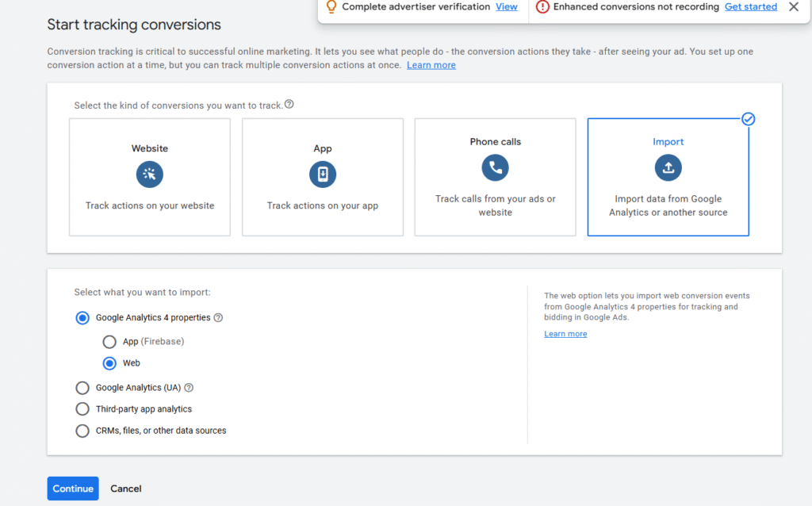Click the Cancel button
The width and height of the screenshot is (812, 506).
(x=126, y=489)
